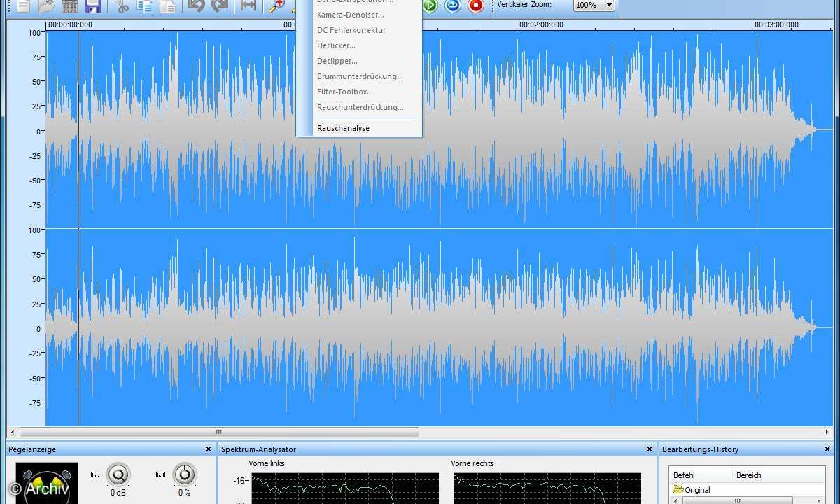Save the audio with the floppy disk icon
Viewport: 840px width, 504px height.
pyautogui.click(x=92, y=6)
